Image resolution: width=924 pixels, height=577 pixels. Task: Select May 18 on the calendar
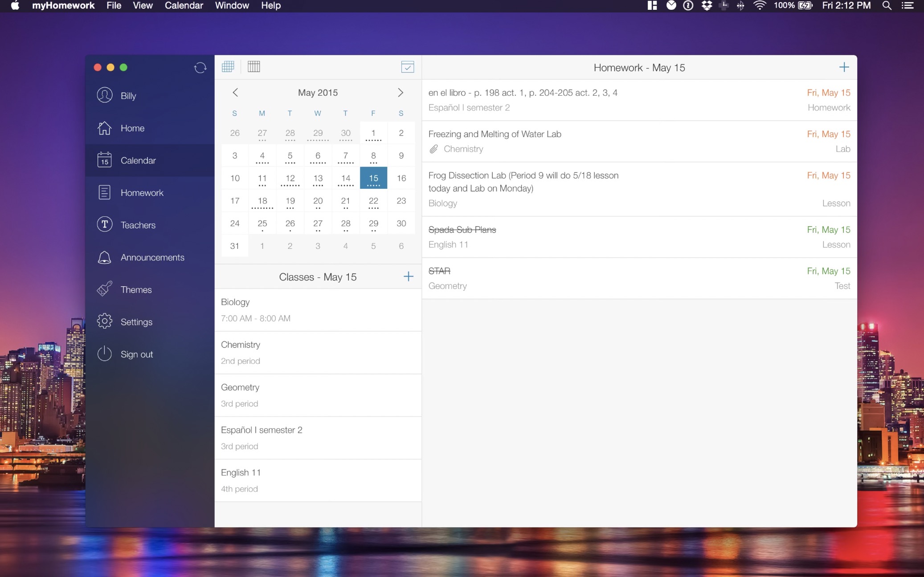pyautogui.click(x=262, y=201)
